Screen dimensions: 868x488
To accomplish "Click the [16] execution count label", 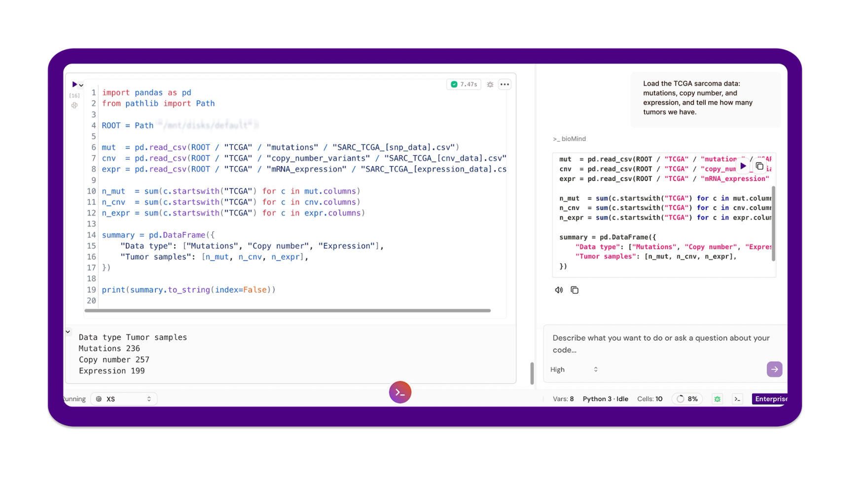I will (74, 96).
